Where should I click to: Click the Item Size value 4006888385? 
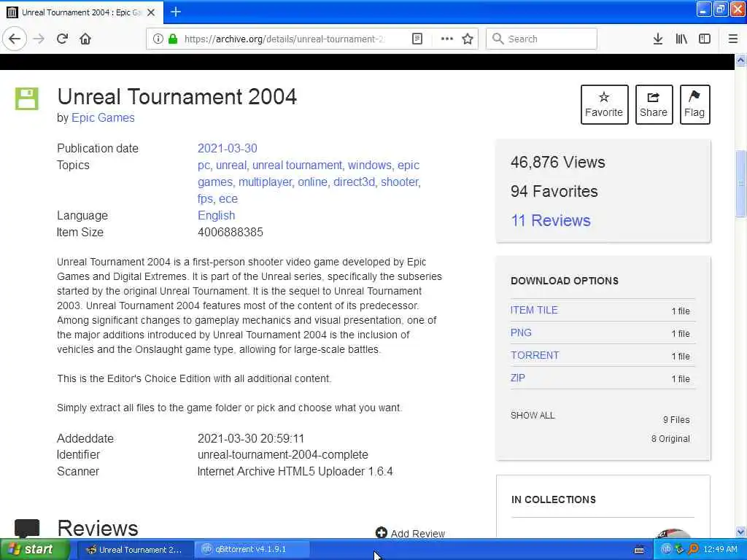tap(230, 232)
